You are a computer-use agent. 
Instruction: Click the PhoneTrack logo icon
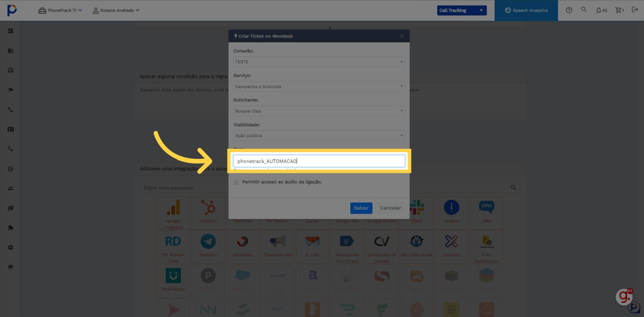12,10
